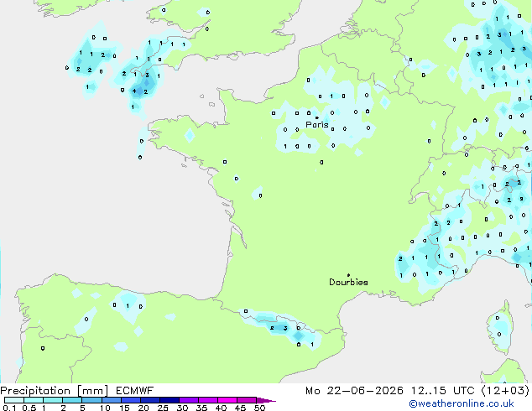The image size is (532, 411).
Task: Pick the 25–30 mm navy legend swatch
Action: pos(169,400)
